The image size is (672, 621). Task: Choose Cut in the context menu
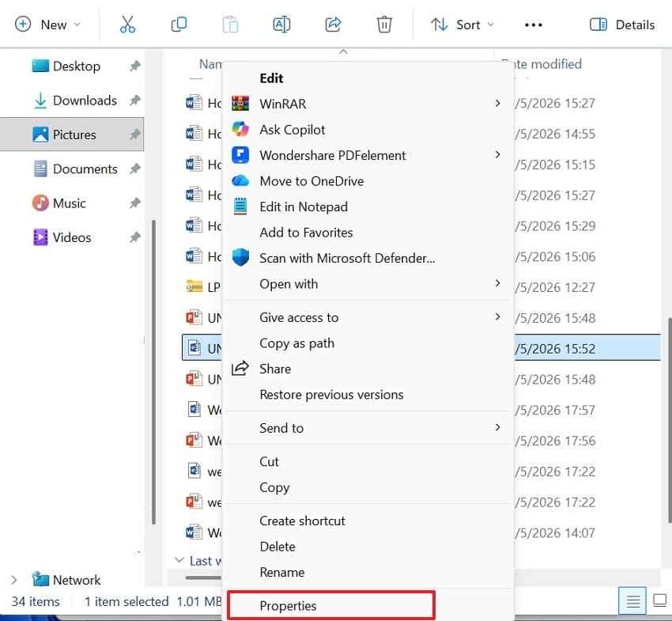[368, 461]
